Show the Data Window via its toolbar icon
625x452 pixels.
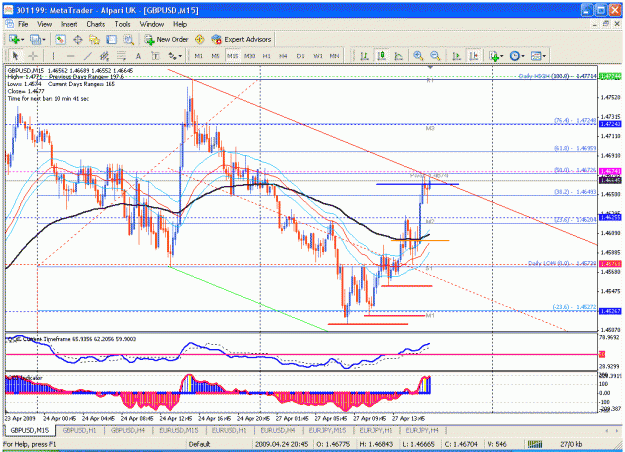[x=77, y=39]
